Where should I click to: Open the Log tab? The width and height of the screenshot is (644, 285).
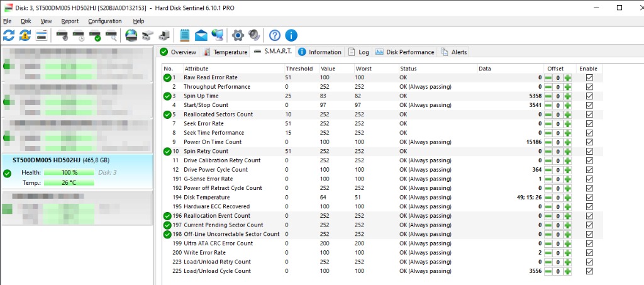[x=358, y=52]
